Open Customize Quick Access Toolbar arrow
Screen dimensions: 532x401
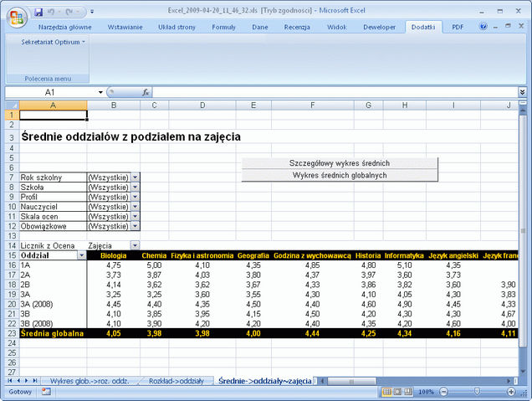coord(92,13)
